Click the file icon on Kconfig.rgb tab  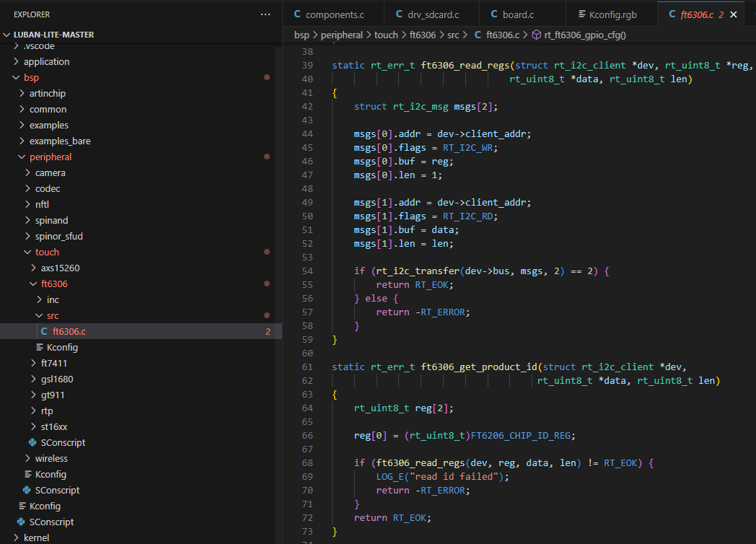point(581,14)
